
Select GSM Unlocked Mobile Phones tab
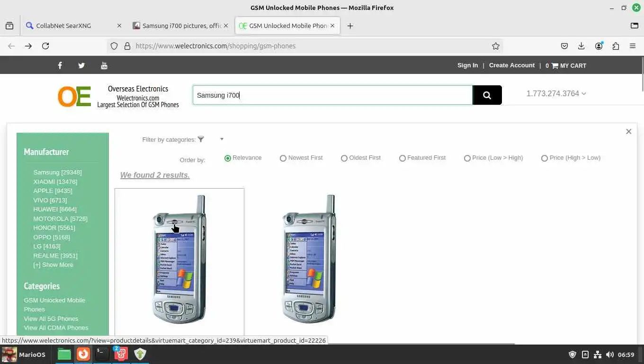(288, 26)
